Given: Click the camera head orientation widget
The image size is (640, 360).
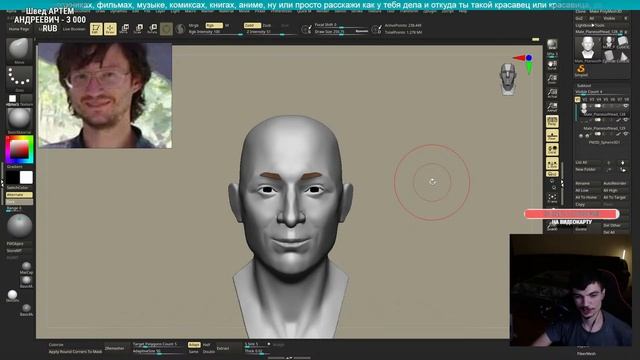Looking at the screenshot, I should (x=508, y=79).
